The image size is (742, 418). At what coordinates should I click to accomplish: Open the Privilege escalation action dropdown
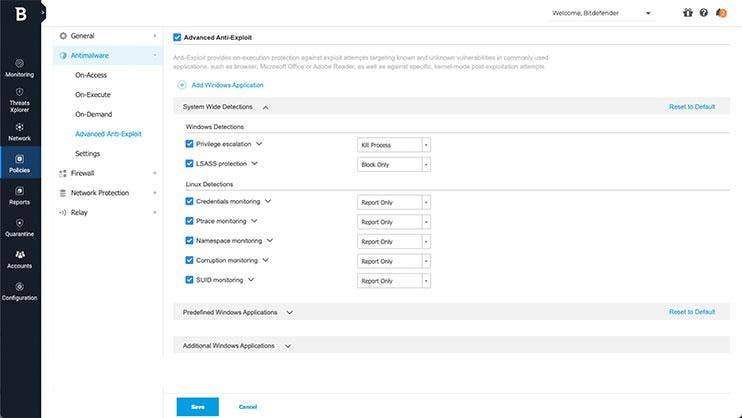tap(394, 145)
